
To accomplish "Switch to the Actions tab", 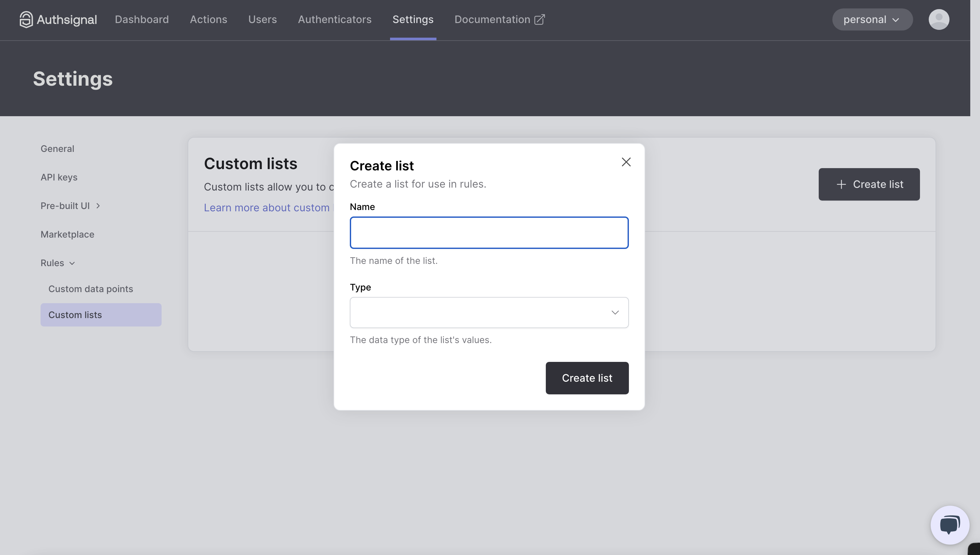I will 208,19.
